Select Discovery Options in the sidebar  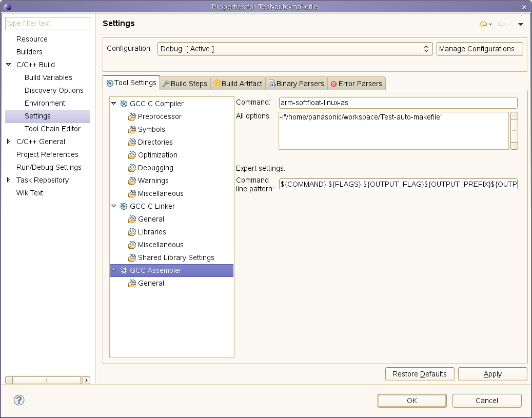coord(54,91)
